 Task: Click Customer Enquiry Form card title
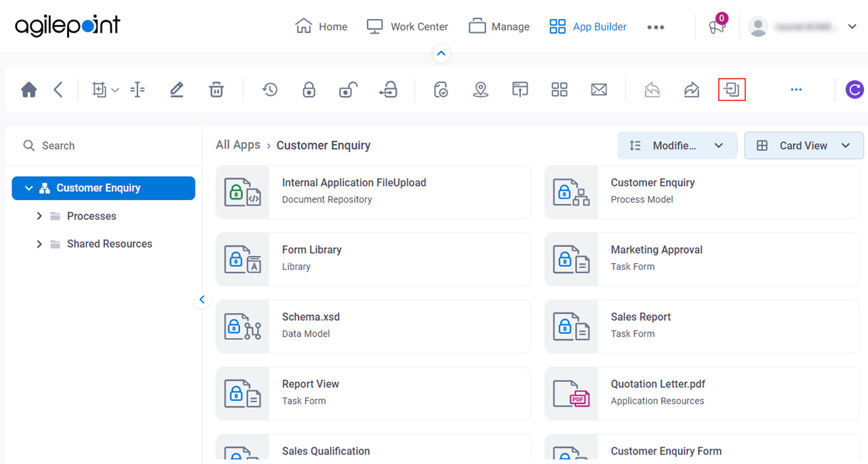tap(666, 451)
